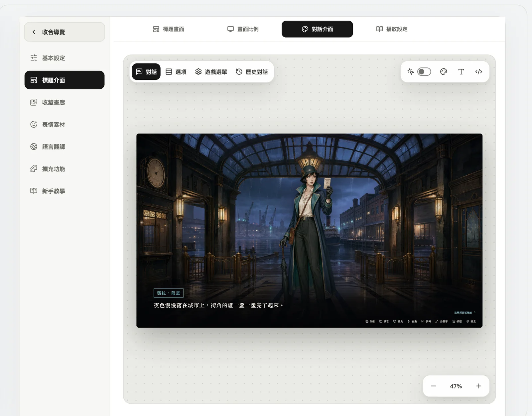This screenshot has width=532, height=416.
Task: Switch to the 畫面比例 tab
Action: 243,29
